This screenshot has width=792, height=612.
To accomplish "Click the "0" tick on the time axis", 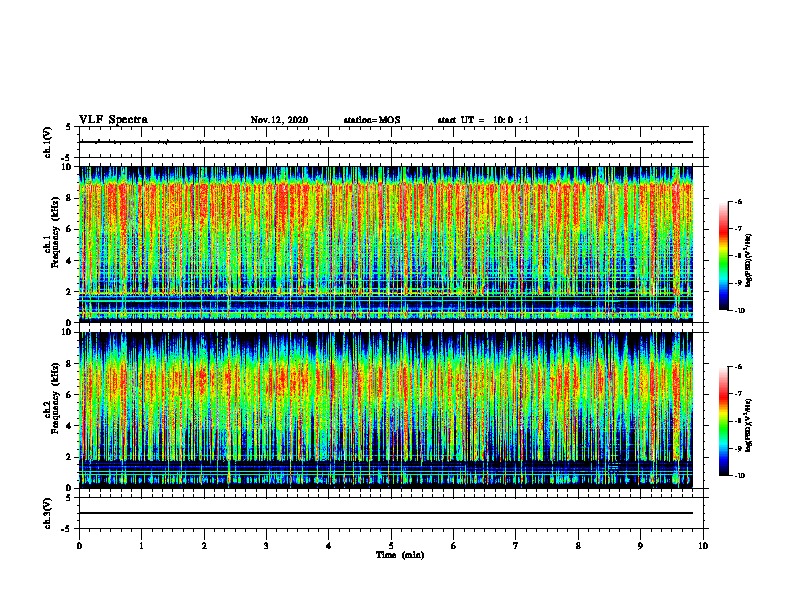I will pyautogui.click(x=79, y=546).
